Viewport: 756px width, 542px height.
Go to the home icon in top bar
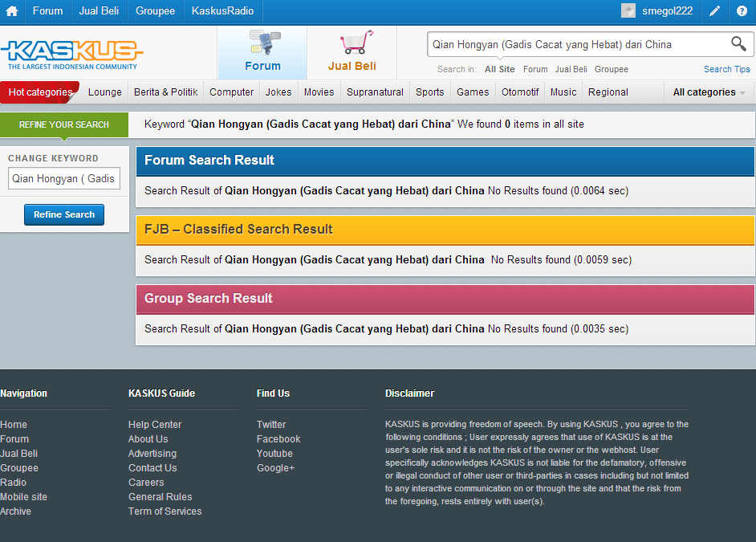11,11
